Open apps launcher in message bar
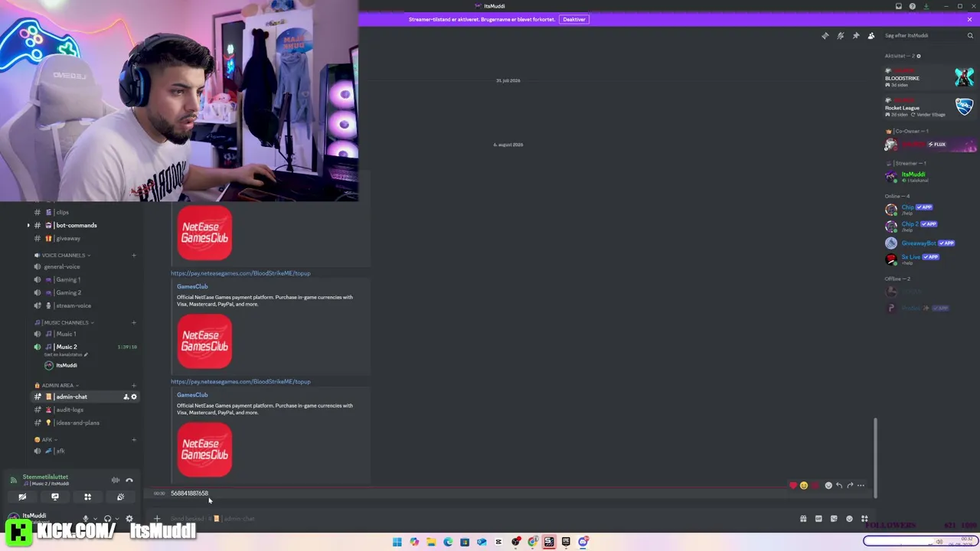The image size is (980, 551). 864,519
